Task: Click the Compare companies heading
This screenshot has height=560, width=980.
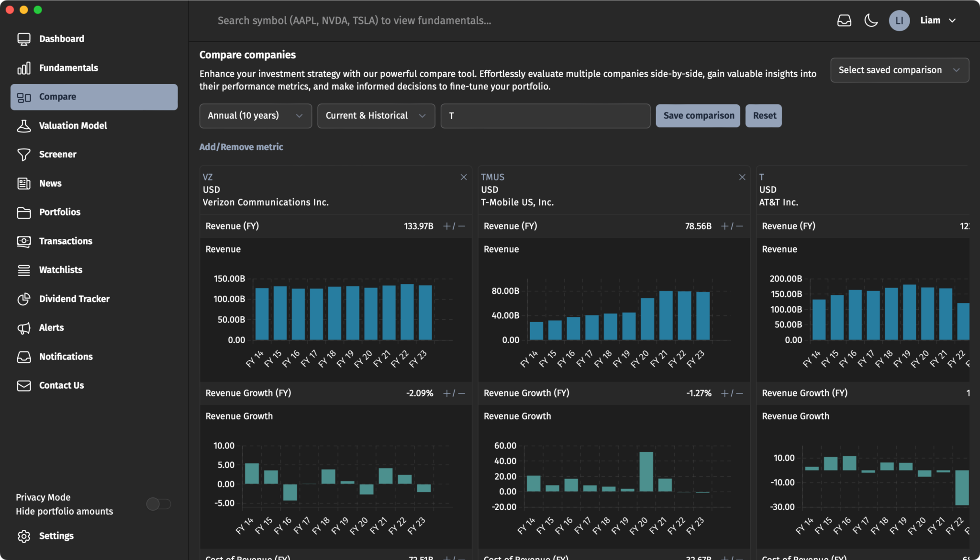Action: (x=247, y=55)
